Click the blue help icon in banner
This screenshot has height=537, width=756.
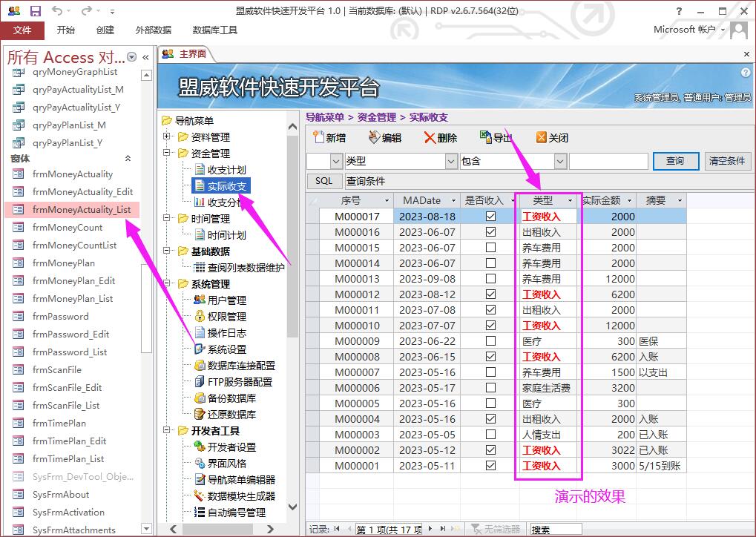[x=746, y=72]
